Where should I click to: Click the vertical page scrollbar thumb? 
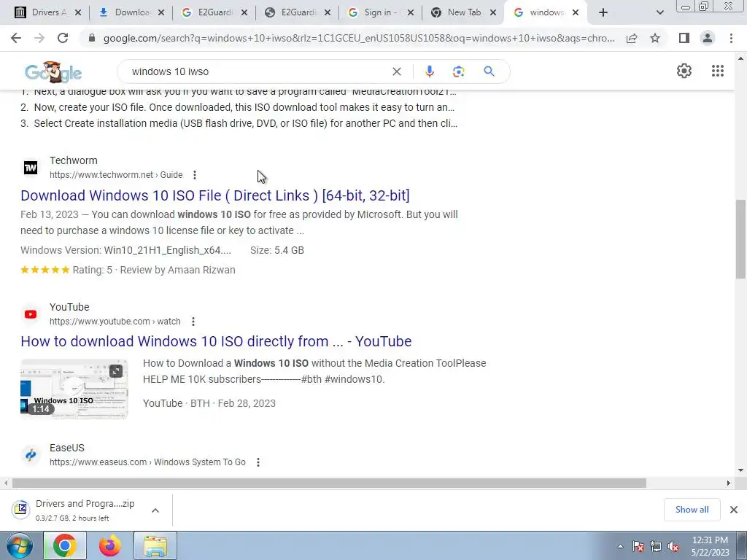(740, 238)
